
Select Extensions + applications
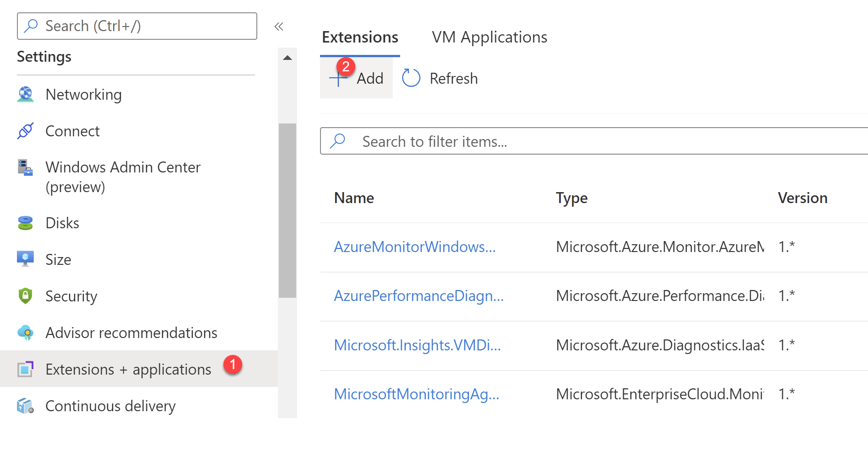tap(139, 369)
